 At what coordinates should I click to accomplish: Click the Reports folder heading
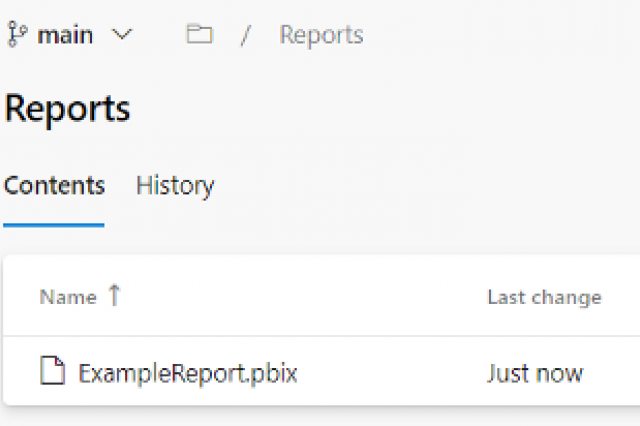coord(67,109)
